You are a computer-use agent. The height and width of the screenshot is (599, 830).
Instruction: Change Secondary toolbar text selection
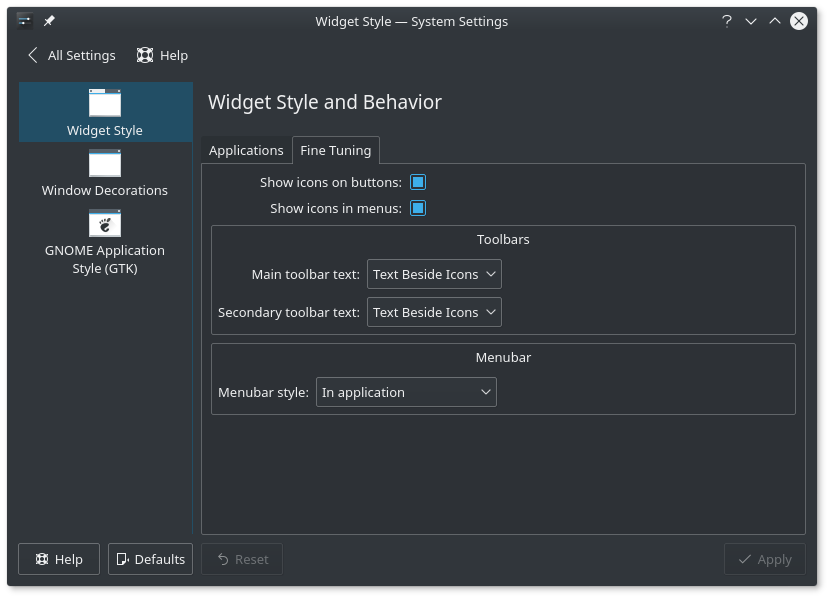434,311
